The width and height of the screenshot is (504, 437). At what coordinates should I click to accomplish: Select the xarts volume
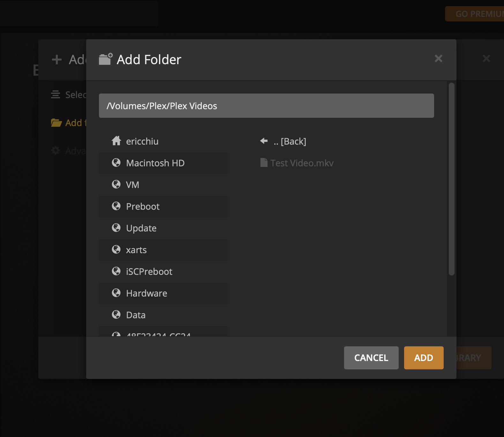pos(163,250)
